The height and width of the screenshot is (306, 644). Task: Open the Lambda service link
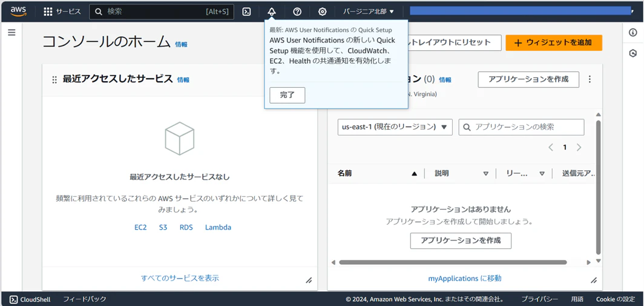pos(218,227)
